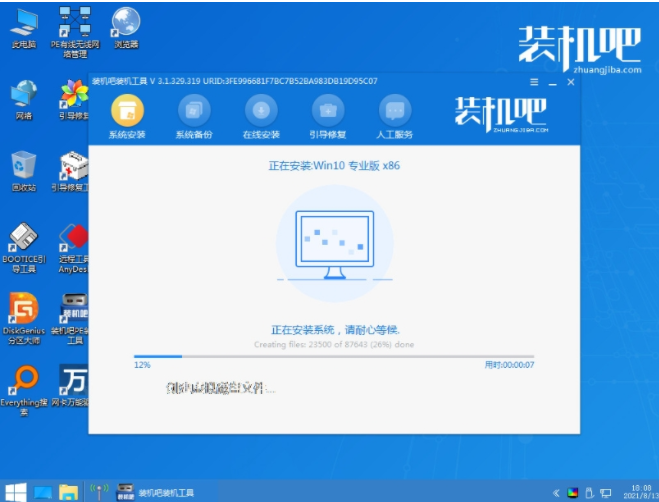Click the installation progress bar
Viewport: 659px width, 502px height.
click(334, 357)
